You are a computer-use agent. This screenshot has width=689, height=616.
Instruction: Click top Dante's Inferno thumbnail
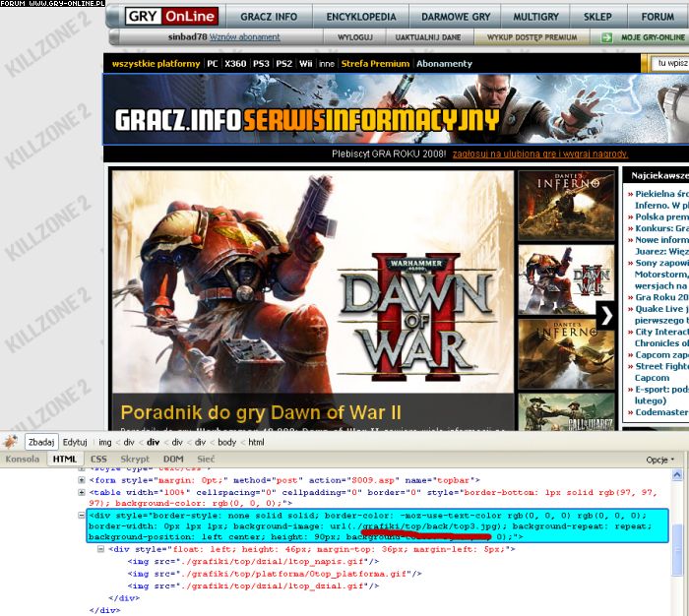(x=566, y=206)
